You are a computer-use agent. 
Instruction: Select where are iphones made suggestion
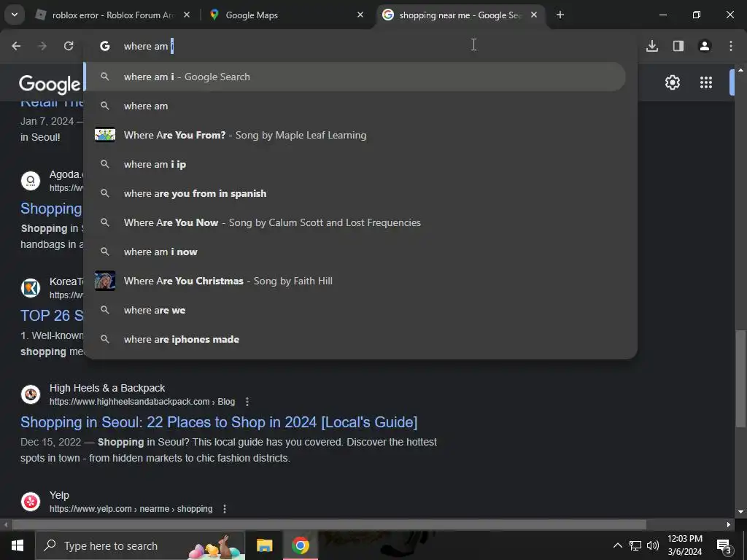tap(355, 339)
